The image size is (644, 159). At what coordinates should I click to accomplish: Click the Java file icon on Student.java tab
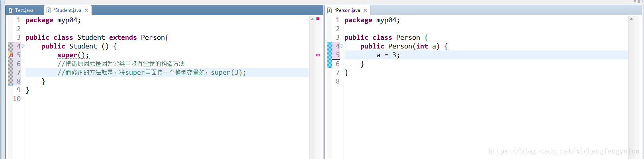[x=49, y=10]
